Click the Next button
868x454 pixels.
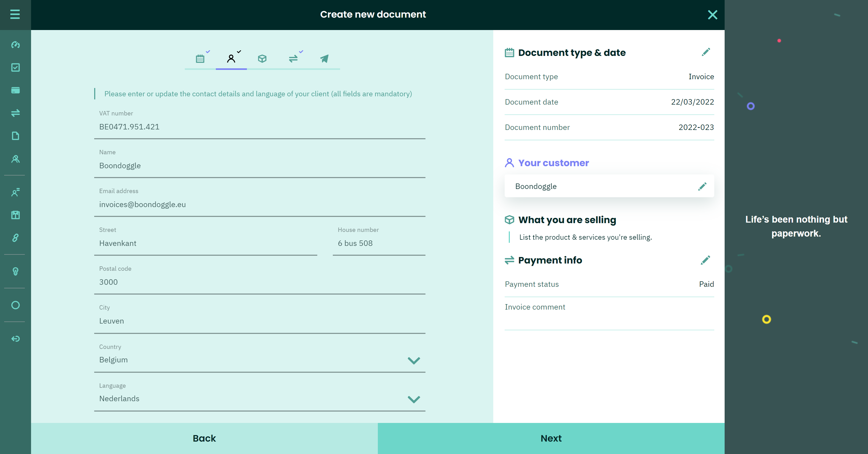[551, 438]
